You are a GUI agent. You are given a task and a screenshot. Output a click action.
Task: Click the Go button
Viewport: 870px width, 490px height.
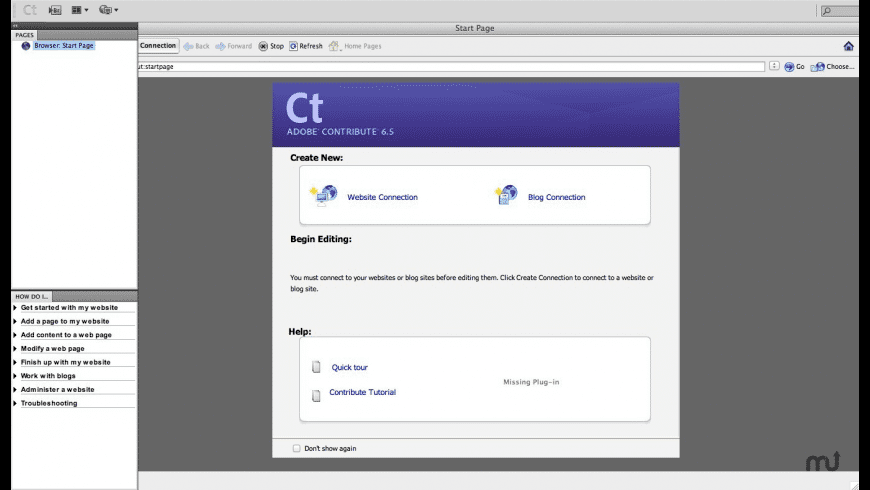click(x=794, y=67)
